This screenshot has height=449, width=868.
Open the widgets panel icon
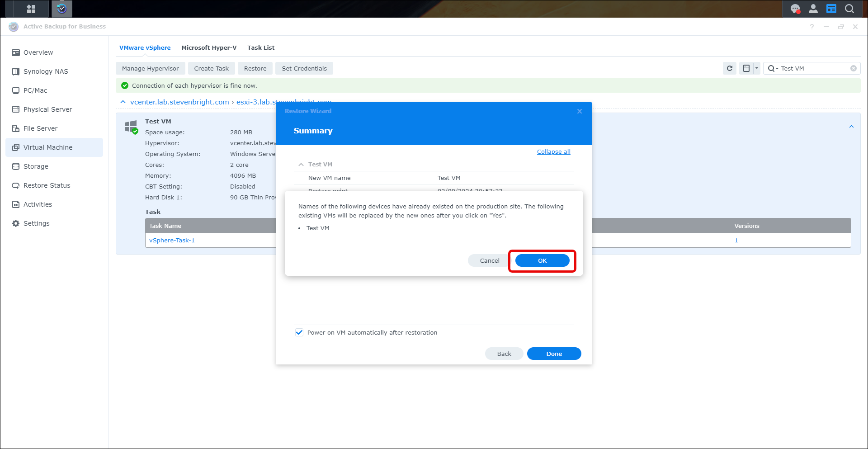tap(831, 9)
